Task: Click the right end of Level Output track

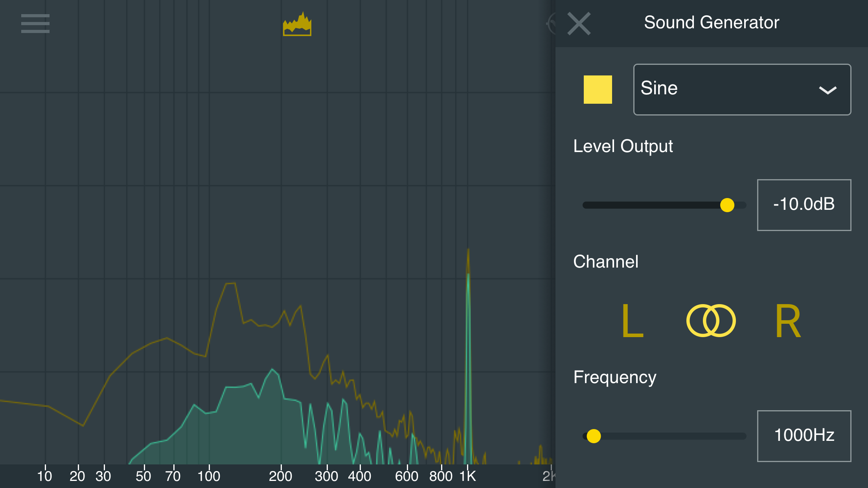Action: point(742,205)
